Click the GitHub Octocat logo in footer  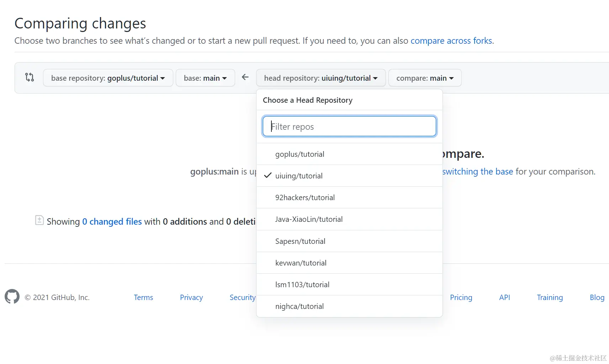click(x=12, y=296)
